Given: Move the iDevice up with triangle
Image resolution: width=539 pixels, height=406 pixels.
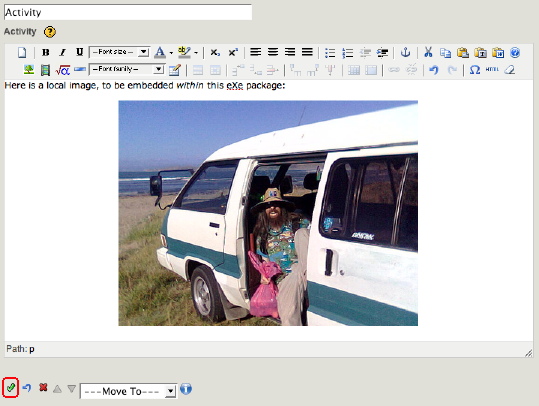Looking at the screenshot, I should click(57, 389).
